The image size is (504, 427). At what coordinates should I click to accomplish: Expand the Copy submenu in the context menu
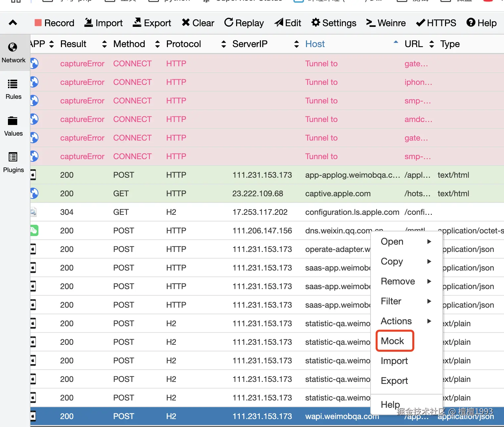pos(406,261)
